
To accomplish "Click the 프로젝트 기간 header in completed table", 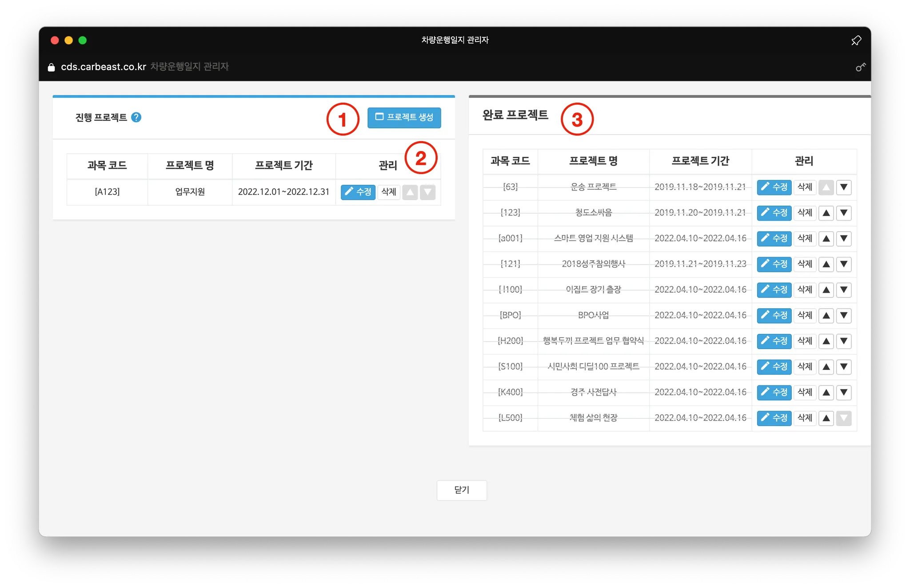I will (700, 161).
